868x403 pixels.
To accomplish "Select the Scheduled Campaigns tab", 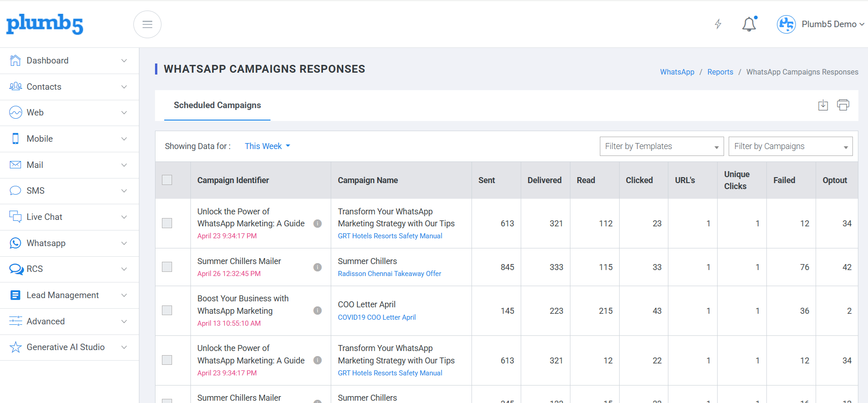I will pyautogui.click(x=217, y=105).
